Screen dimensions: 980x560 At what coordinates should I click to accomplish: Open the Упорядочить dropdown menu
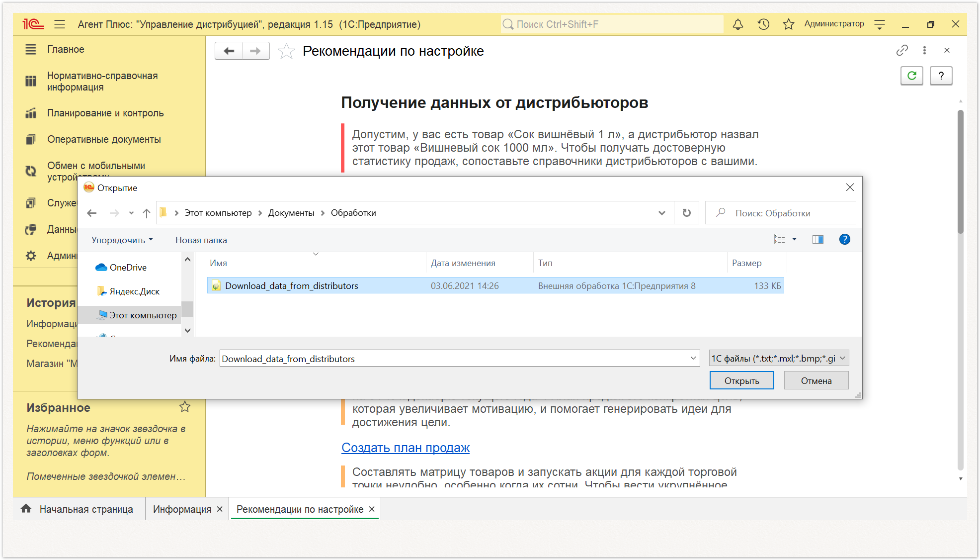(122, 240)
